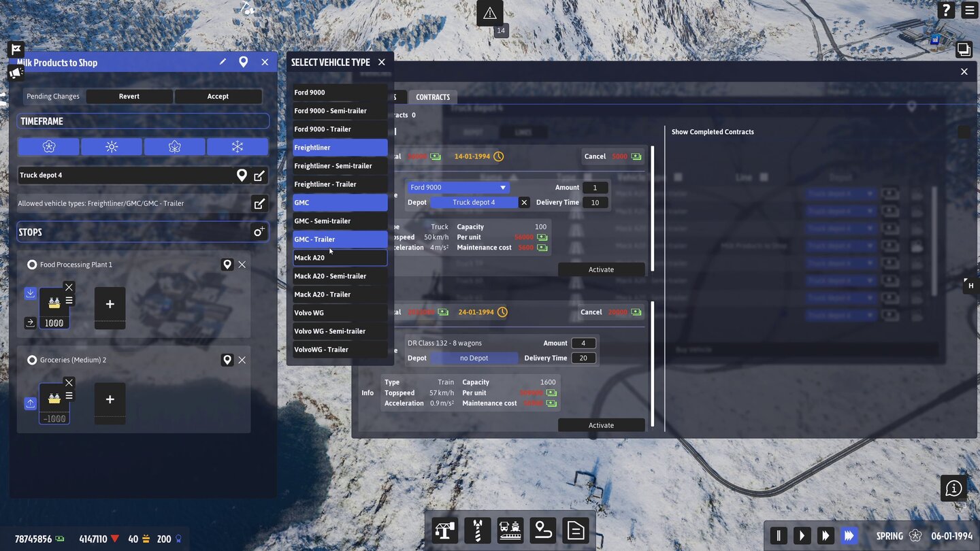
Task: Add a new stop to the line
Action: pyautogui.click(x=259, y=232)
